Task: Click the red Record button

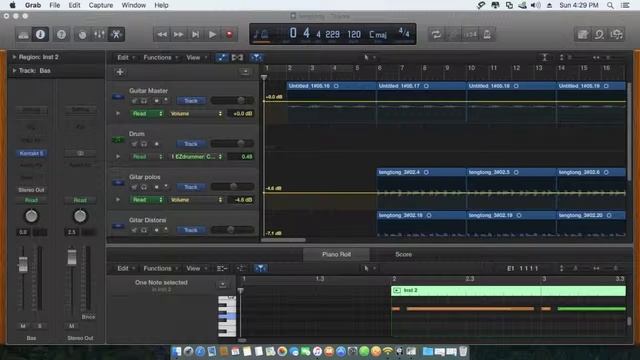Action: [229, 35]
